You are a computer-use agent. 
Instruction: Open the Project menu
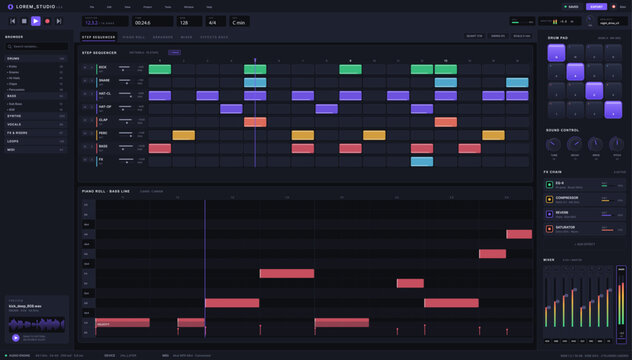[x=148, y=7]
